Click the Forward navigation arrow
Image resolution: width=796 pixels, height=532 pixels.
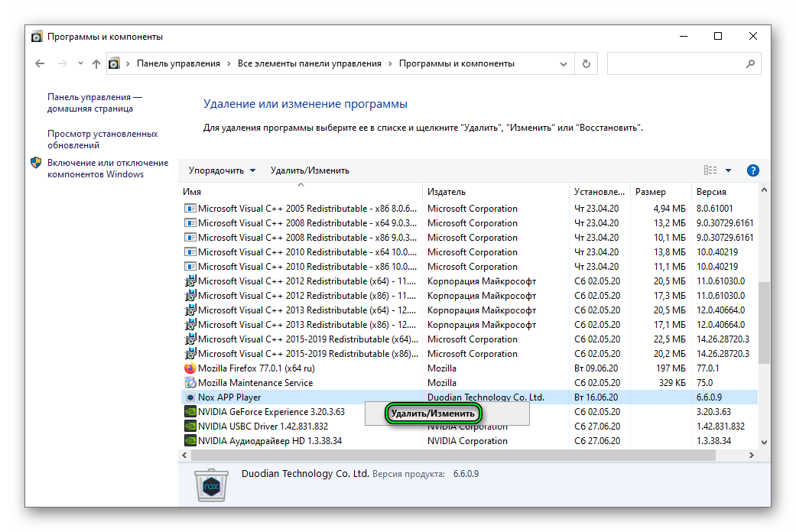coord(63,63)
